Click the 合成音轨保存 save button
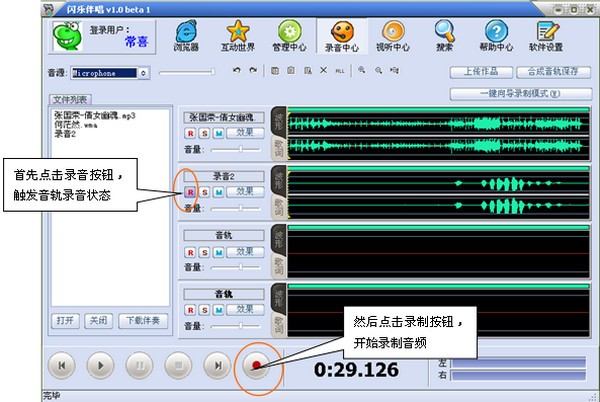This screenshot has width=600, height=402. click(x=552, y=73)
